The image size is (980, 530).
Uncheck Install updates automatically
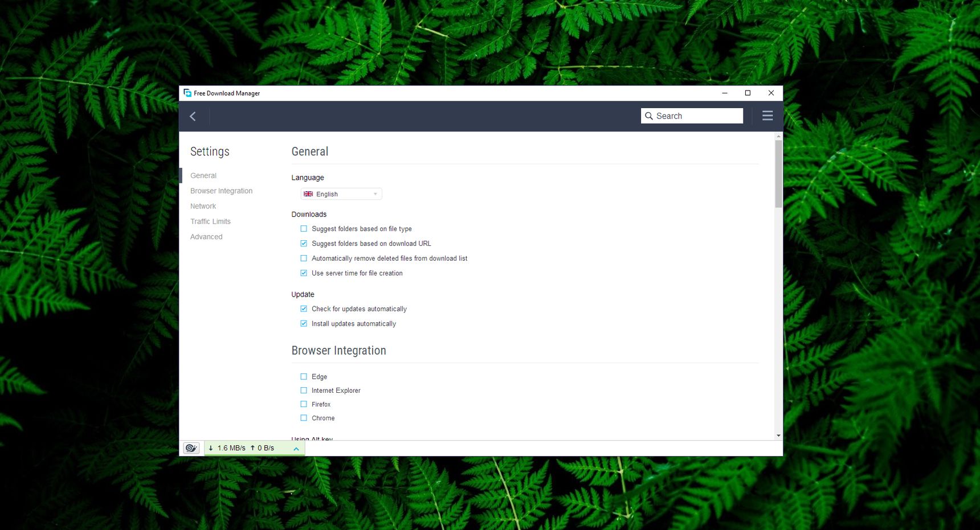[x=304, y=324]
